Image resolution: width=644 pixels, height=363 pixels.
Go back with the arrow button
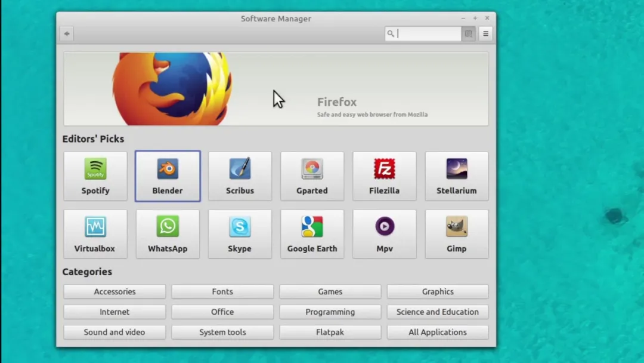click(67, 33)
